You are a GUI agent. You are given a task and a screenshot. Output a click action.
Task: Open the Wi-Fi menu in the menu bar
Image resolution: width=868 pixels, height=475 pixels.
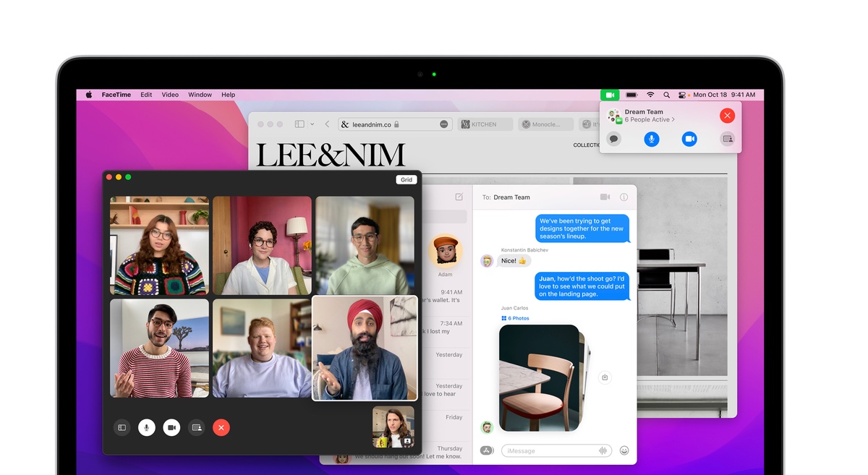[x=650, y=95]
